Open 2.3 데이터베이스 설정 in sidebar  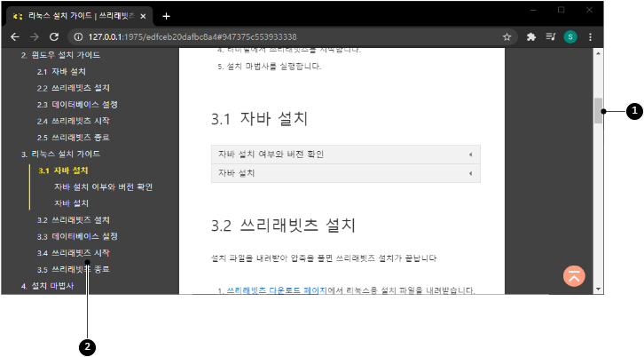77,105
